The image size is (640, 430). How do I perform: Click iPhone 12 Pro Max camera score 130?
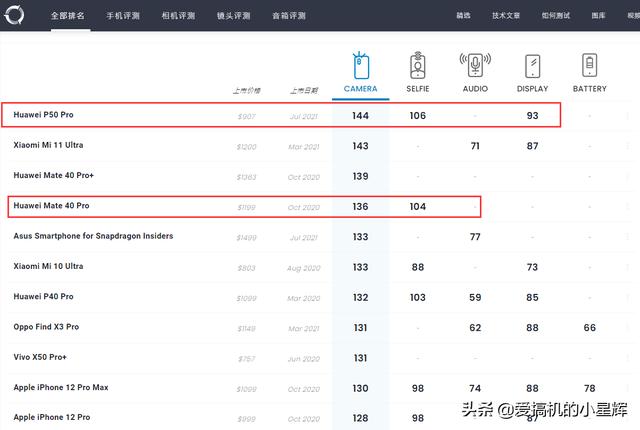[x=360, y=388]
